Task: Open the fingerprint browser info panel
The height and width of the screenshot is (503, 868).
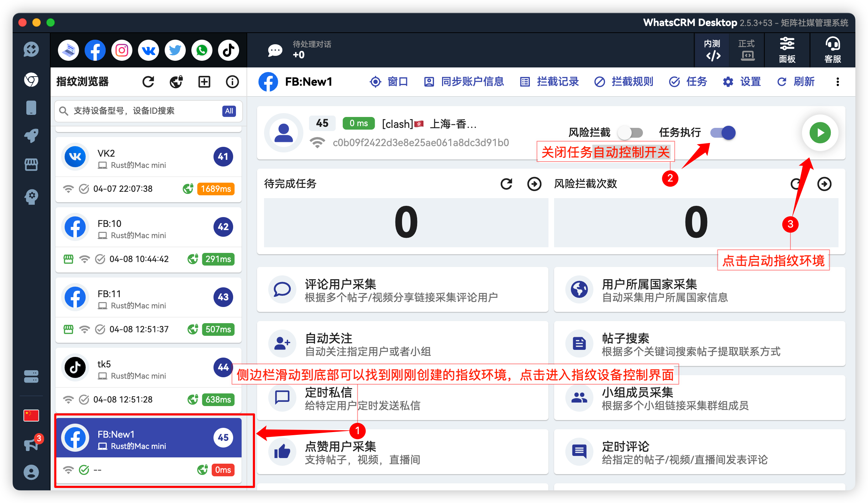Action: click(x=232, y=81)
